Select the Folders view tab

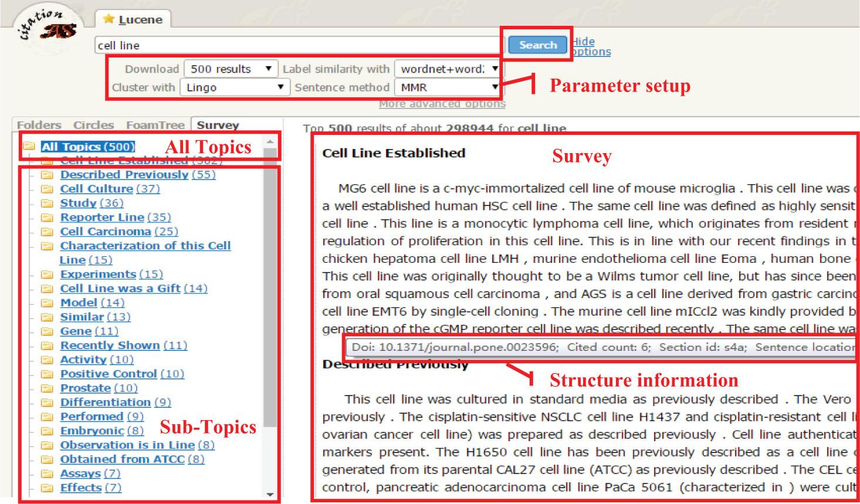tap(39, 125)
